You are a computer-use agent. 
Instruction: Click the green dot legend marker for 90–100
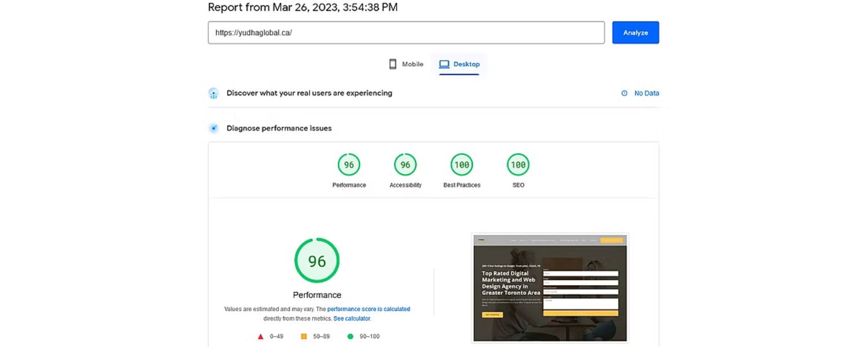[x=350, y=335]
